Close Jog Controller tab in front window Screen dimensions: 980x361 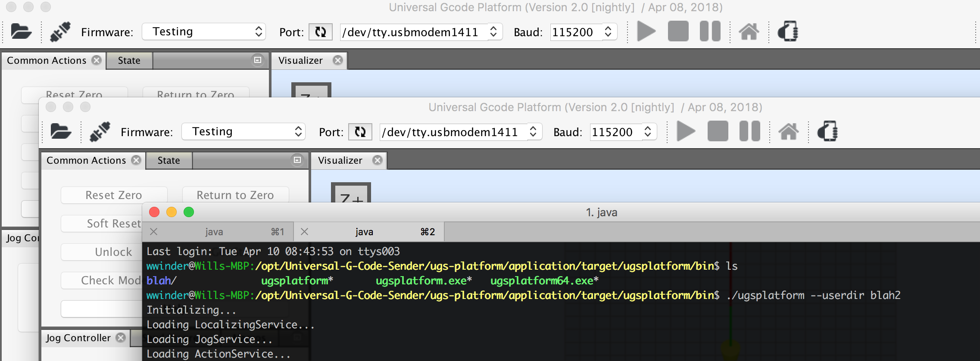click(x=121, y=338)
